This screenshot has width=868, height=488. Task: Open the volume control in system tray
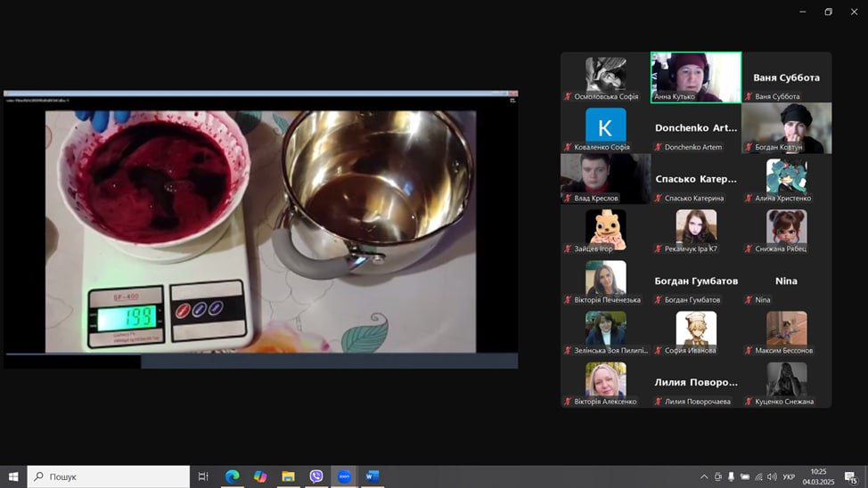(x=772, y=476)
